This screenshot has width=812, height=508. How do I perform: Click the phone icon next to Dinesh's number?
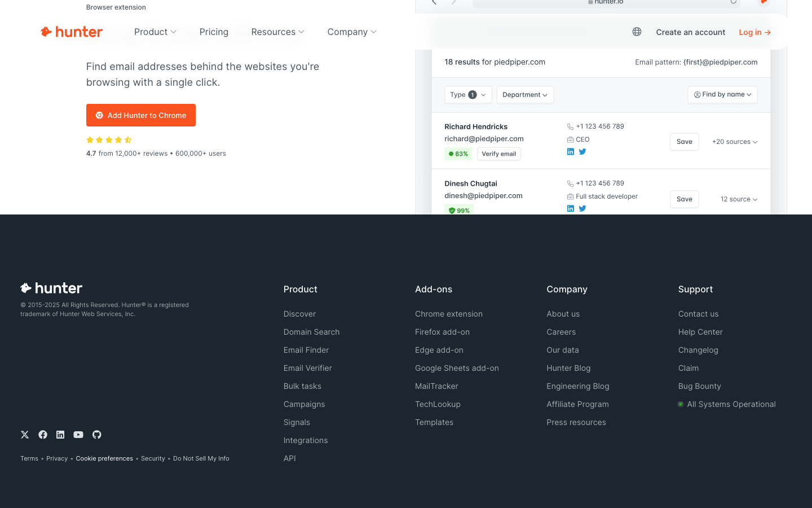[570, 184]
